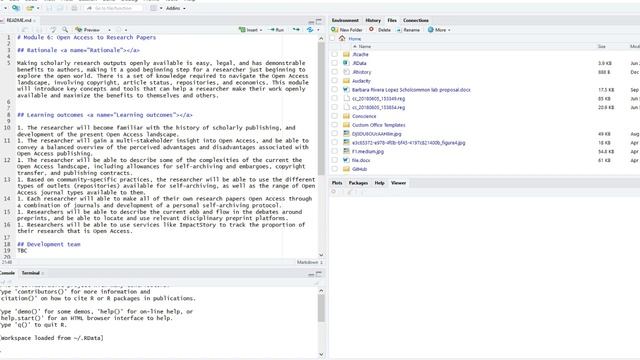Click file cc_20180605_153854.reg
This screenshot has height=360, width=640.
[378, 107]
